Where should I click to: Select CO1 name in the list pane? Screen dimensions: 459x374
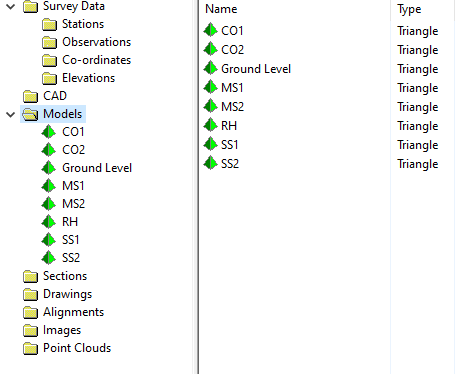(x=232, y=31)
